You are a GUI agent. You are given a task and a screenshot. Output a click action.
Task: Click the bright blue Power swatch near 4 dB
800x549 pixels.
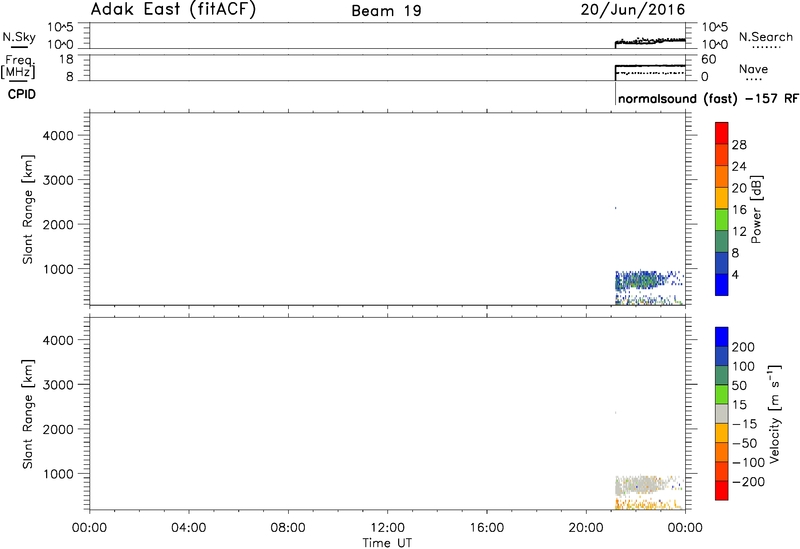(x=721, y=284)
